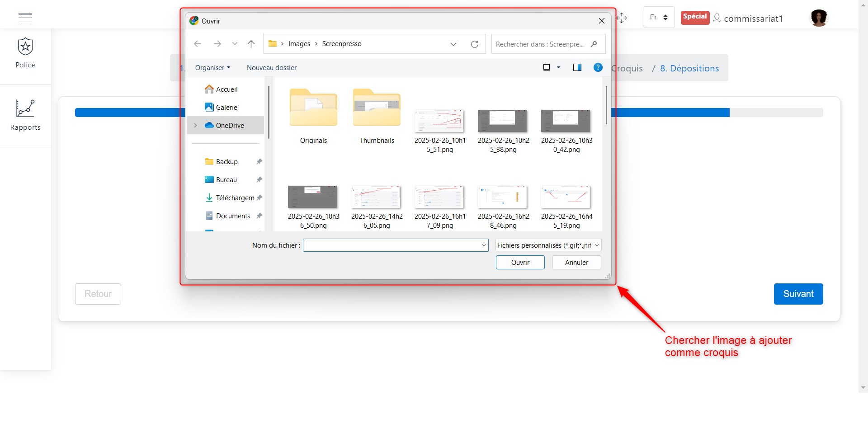Go forward in the Ouvrir dialog

coord(217,44)
